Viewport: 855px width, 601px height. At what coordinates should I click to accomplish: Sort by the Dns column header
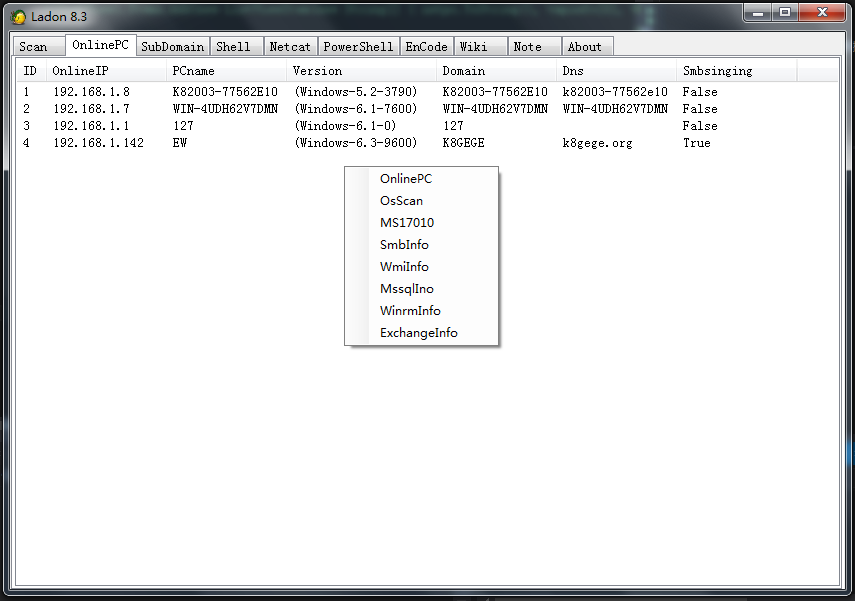[x=617, y=71]
